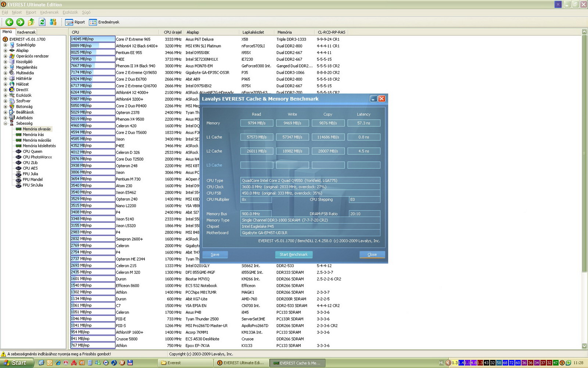Click the Memory Latency 57.3 ns field
The height and width of the screenshot is (368, 588).
pos(364,123)
